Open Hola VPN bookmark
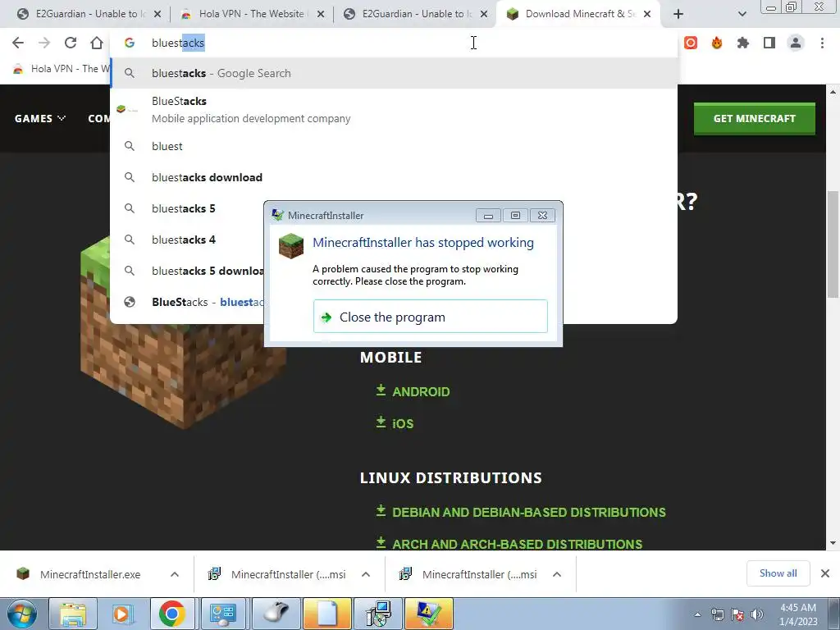Image resolution: width=840 pixels, height=630 pixels. point(60,69)
